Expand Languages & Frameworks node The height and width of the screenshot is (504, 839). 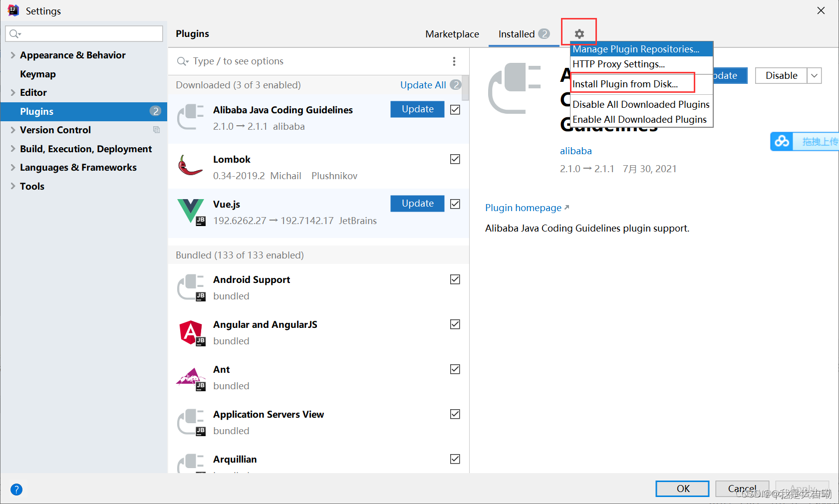[13, 167]
